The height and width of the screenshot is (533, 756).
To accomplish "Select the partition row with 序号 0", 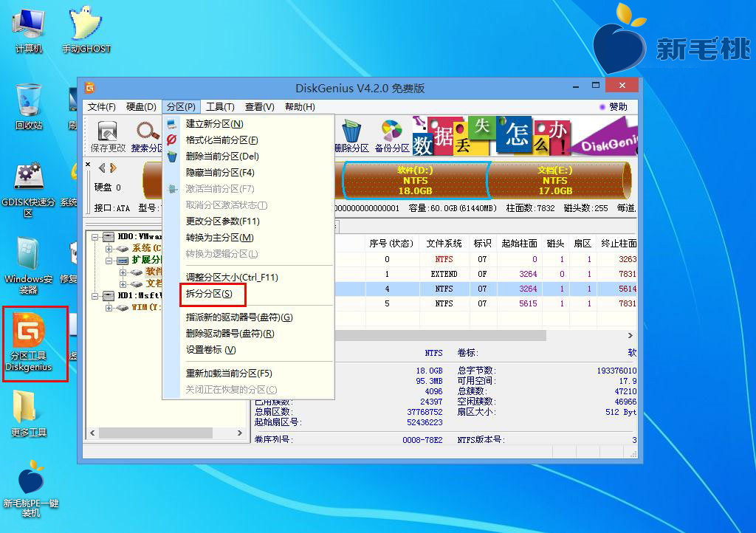I will pos(486,259).
